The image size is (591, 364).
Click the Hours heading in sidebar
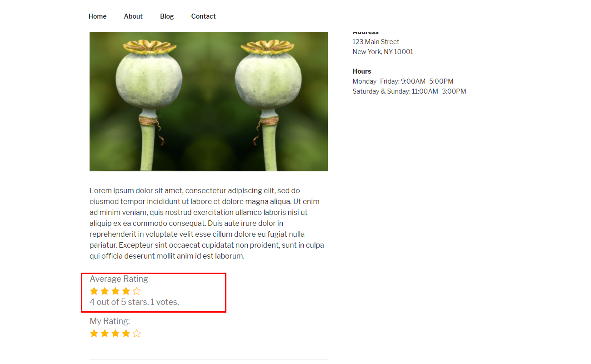[362, 71]
